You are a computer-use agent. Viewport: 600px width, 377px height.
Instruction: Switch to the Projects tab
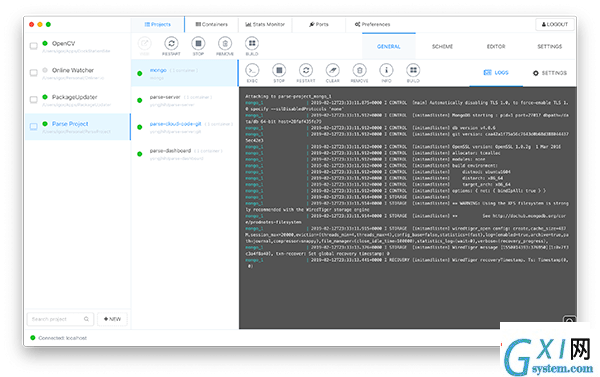(x=158, y=24)
